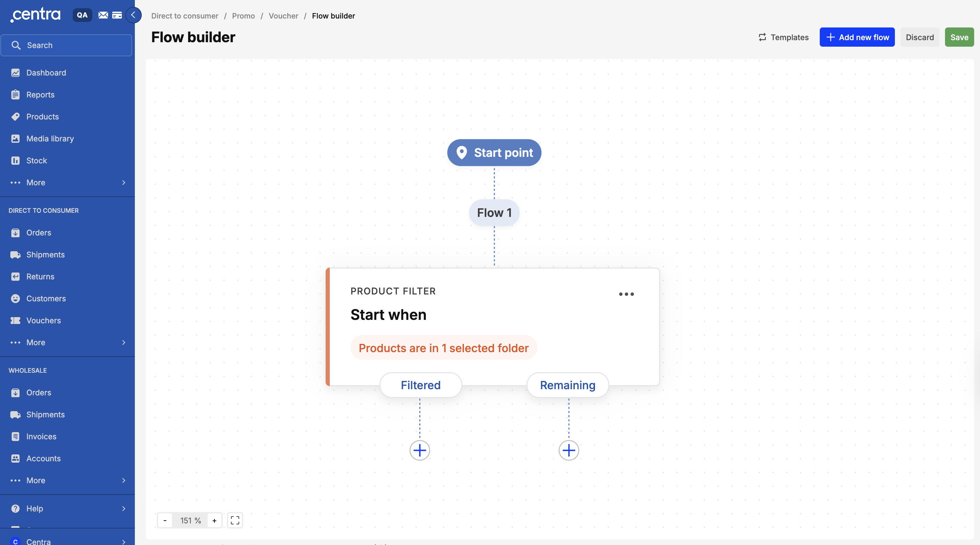Zoom in the canvas with the plus button
Viewport: 980px width, 545px height.
[214, 520]
